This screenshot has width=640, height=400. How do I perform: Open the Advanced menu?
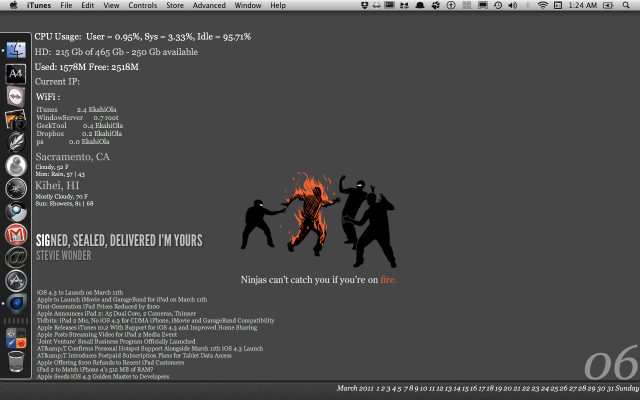pyautogui.click(x=209, y=5)
